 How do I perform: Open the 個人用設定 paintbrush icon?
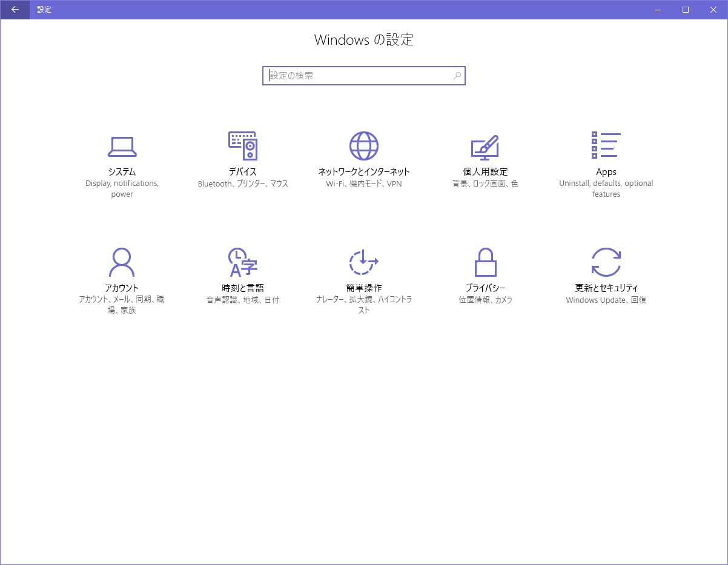485,147
